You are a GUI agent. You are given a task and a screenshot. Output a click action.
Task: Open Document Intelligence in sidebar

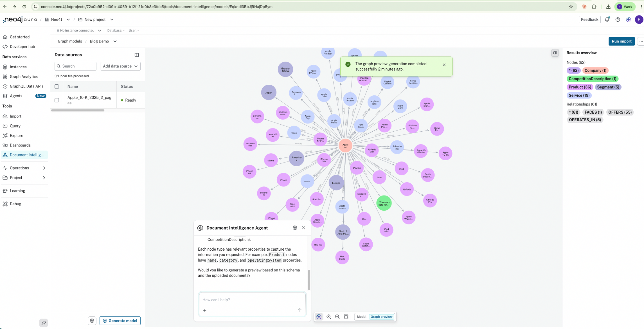click(24, 155)
